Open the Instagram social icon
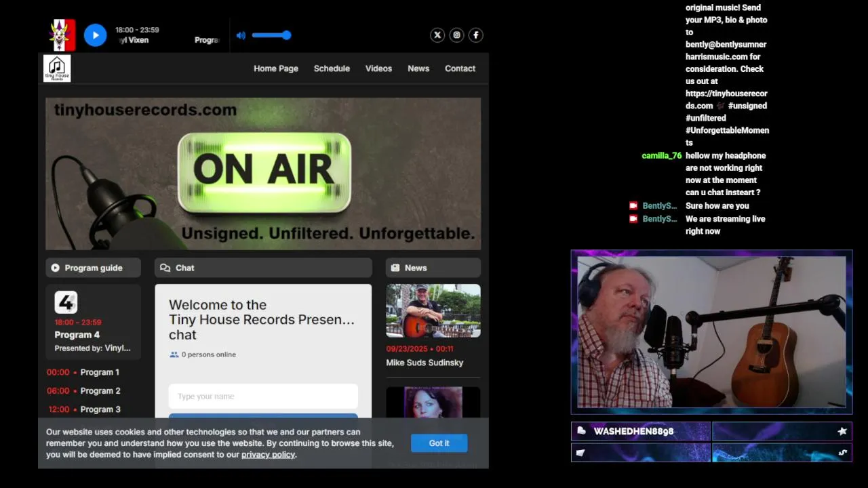The image size is (868, 488). (x=456, y=35)
